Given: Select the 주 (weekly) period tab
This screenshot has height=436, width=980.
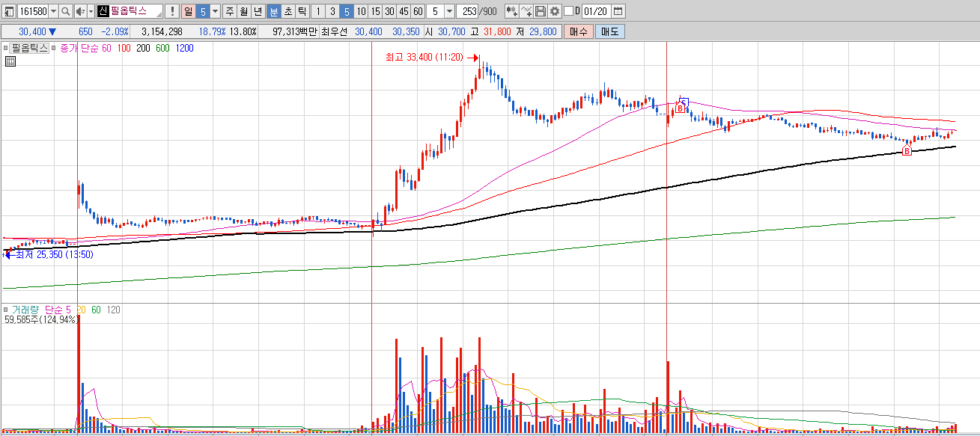Looking at the screenshot, I should [230, 11].
